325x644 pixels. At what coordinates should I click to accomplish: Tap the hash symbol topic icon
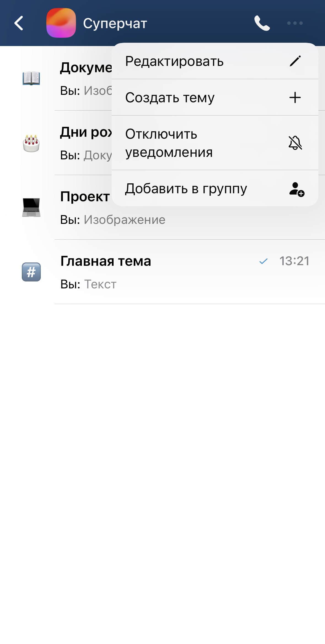31,272
